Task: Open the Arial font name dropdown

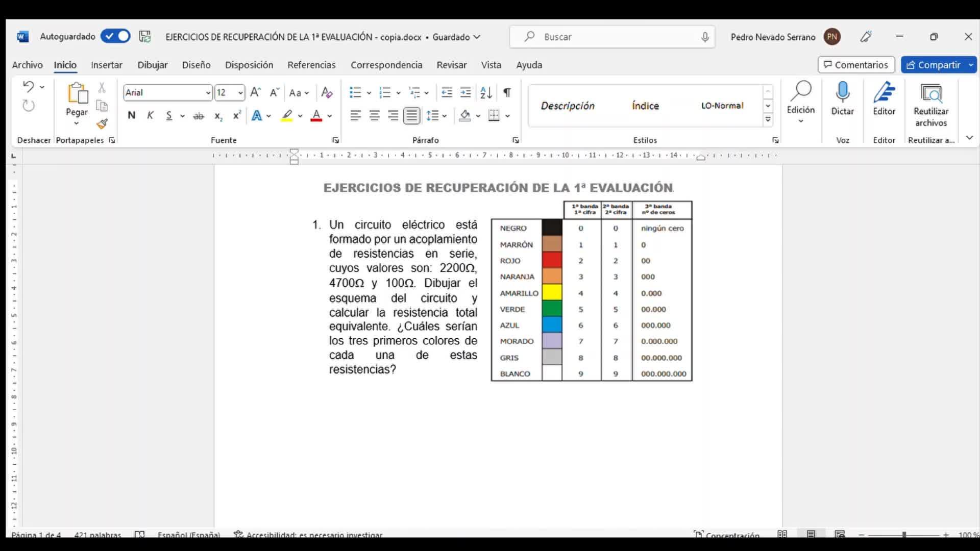Action: coord(208,92)
